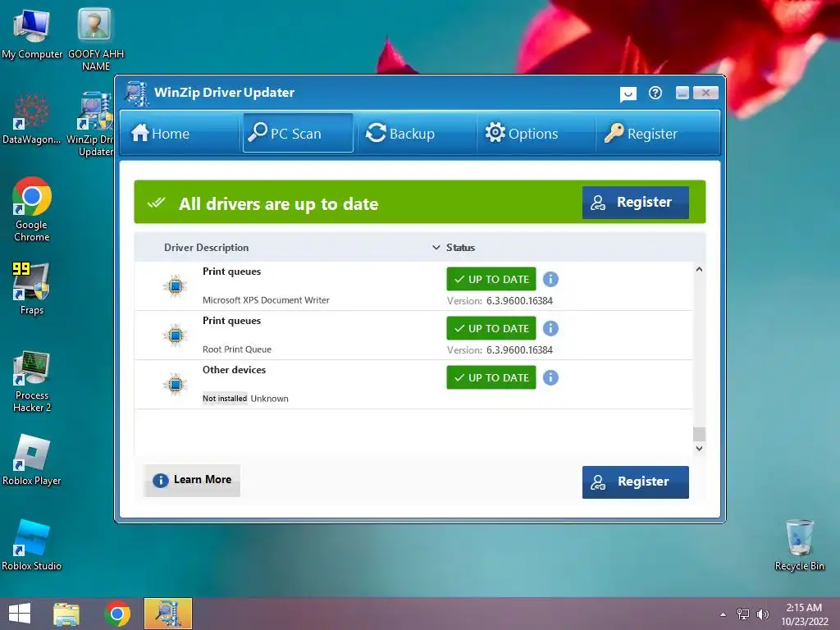This screenshot has width=840, height=630.
Task: Open network icon in system tray
Action: [743, 614]
